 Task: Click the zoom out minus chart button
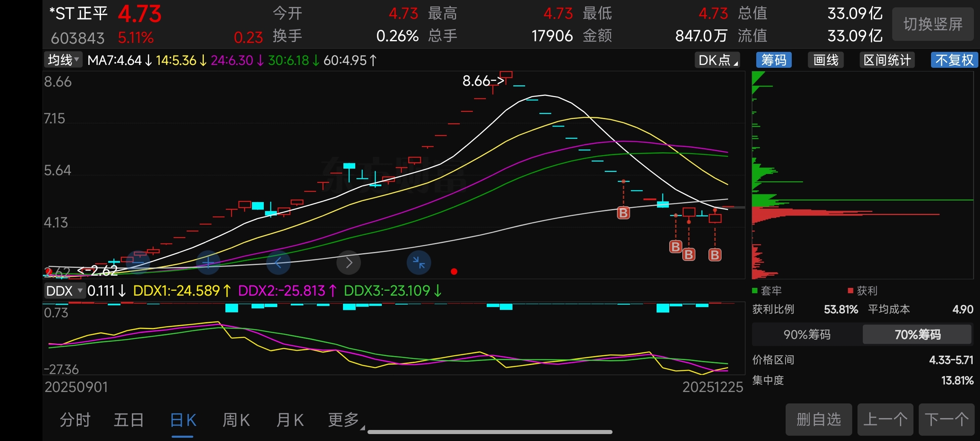(138, 262)
